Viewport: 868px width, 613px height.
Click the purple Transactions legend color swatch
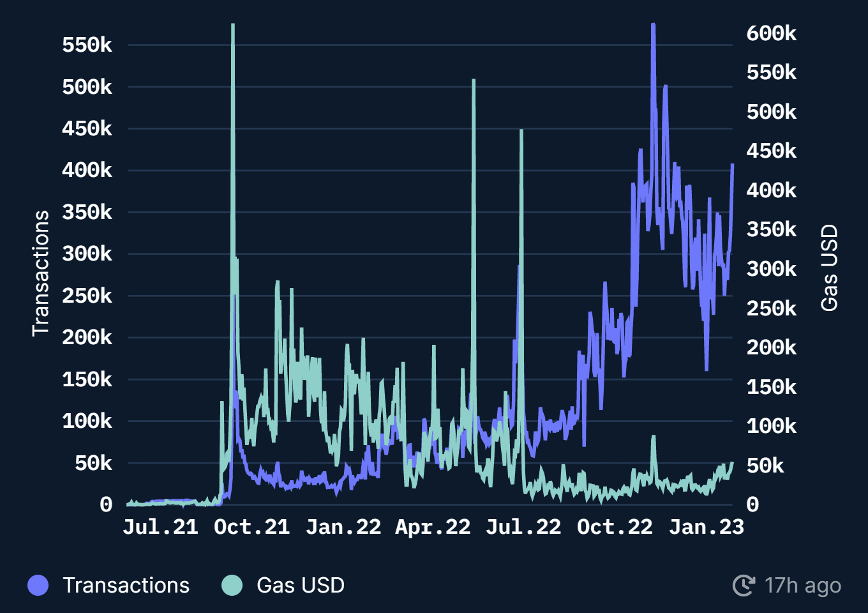point(38,585)
